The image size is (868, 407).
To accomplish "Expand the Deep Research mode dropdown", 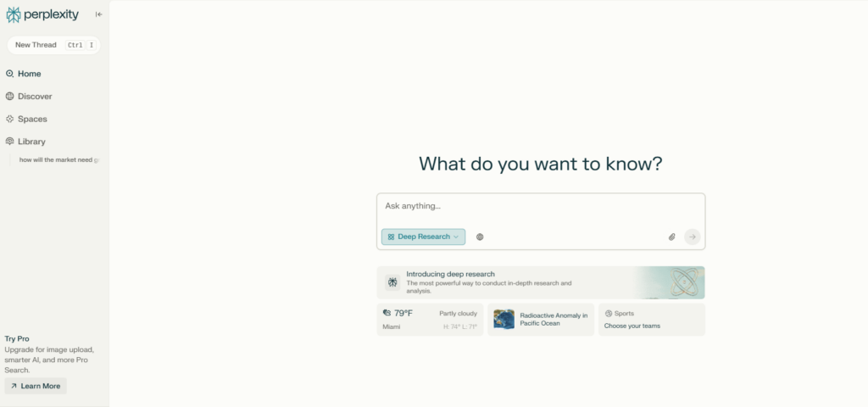I will (424, 237).
